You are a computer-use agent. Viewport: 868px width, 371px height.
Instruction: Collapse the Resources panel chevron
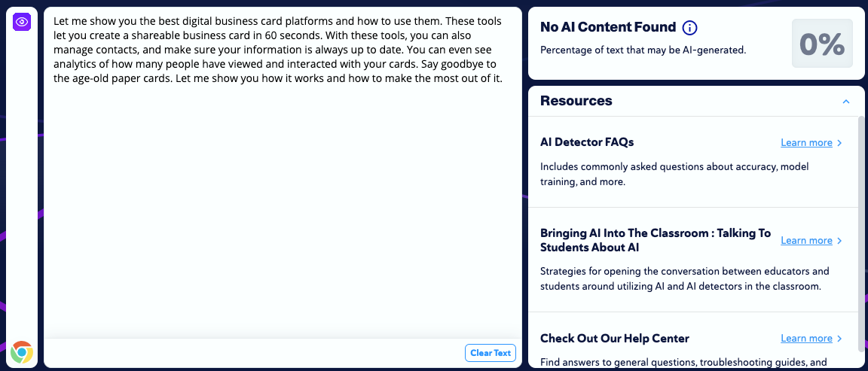(x=846, y=101)
